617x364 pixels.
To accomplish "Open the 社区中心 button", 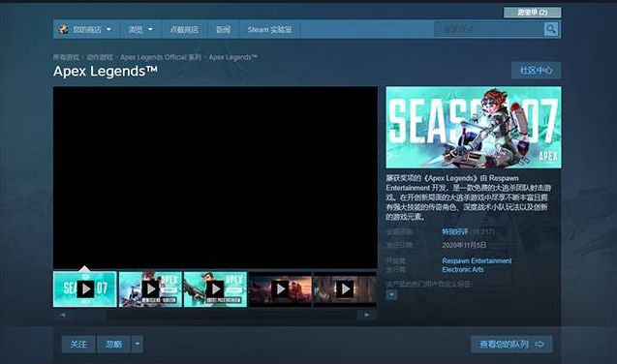I will pyautogui.click(x=536, y=71).
